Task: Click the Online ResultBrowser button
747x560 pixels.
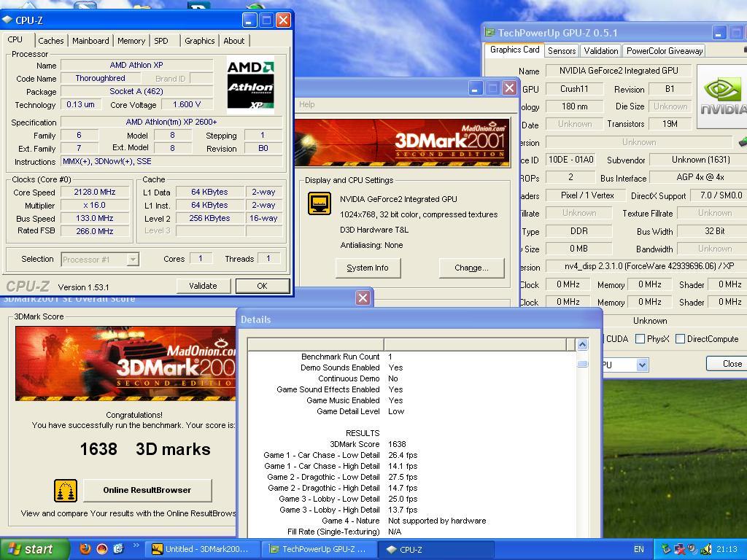Action: pos(147,490)
